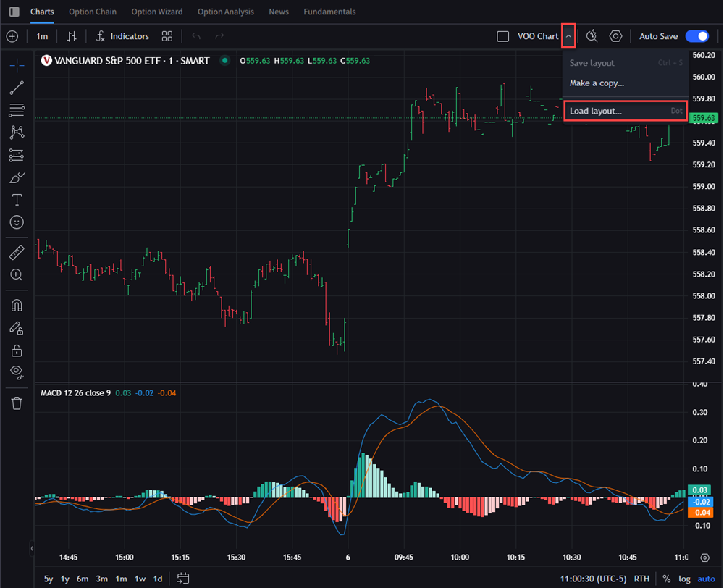Select the trend line drawing tool
This screenshot has height=588, width=724.
pyautogui.click(x=17, y=88)
